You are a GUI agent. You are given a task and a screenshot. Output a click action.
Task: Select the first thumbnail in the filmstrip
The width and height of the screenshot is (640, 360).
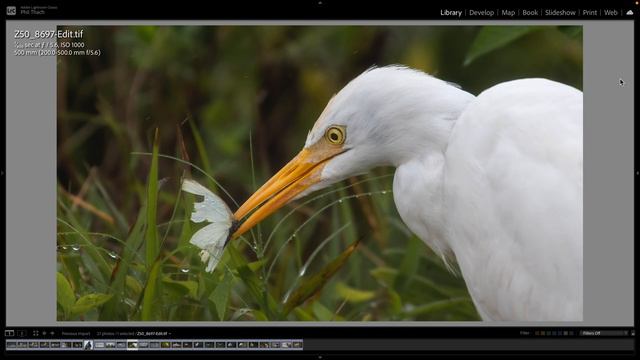pos(11,345)
